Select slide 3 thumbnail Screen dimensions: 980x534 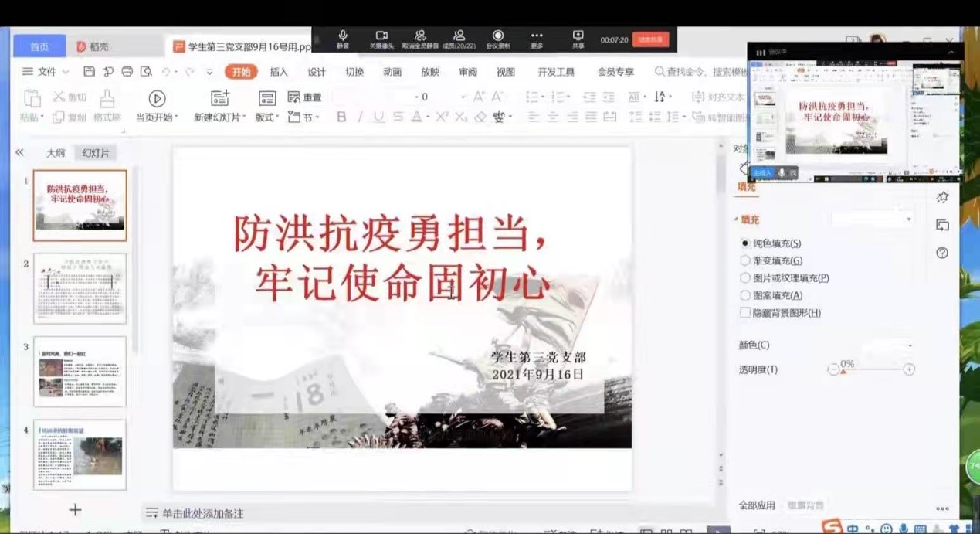tap(80, 372)
